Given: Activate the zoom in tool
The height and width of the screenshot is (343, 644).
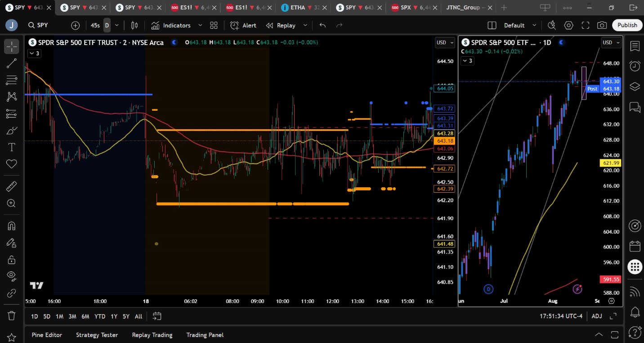Looking at the screenshot, I should pyautogui.click(x=12, y=203).
